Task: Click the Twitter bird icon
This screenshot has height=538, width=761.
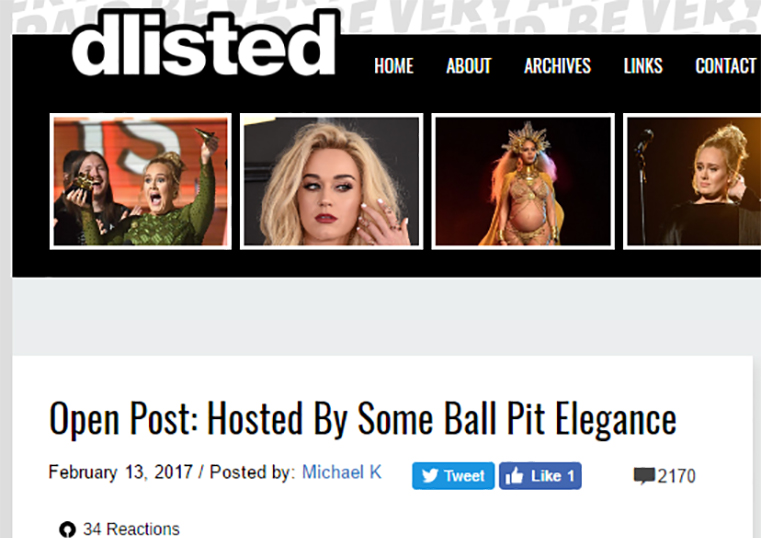Action: (430, 476)
